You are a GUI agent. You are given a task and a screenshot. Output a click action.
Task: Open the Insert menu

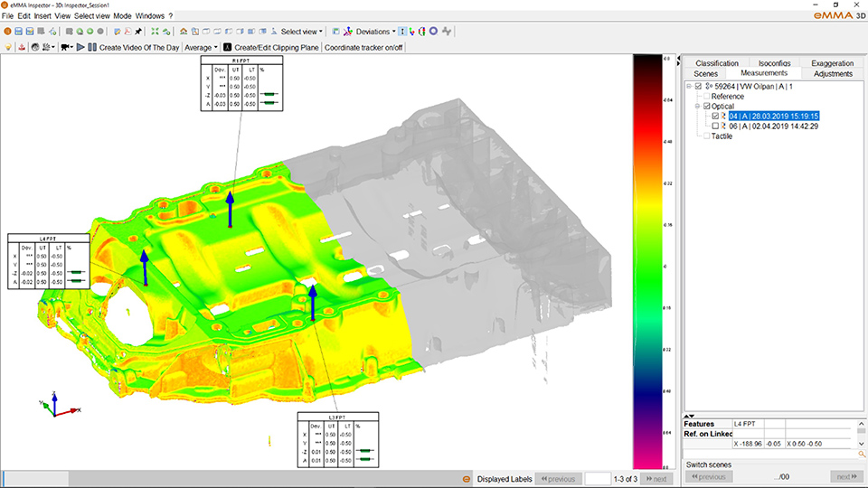coord(42,16)
